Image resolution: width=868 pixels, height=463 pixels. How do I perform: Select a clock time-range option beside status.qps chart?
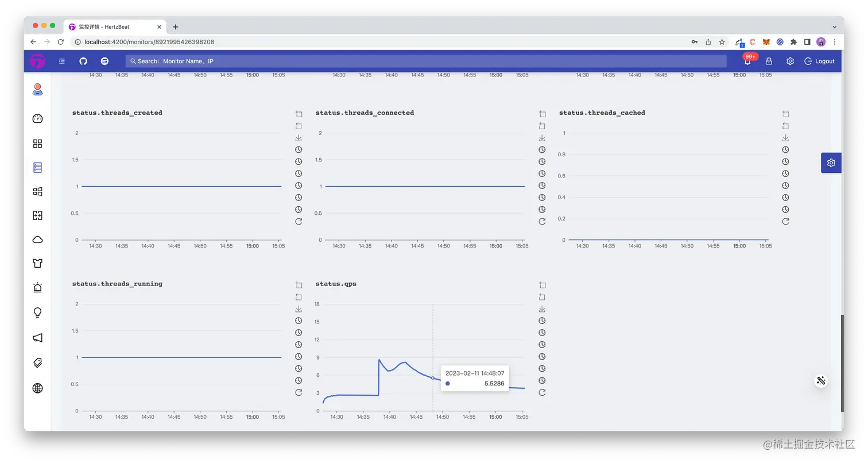coord(542,320)
